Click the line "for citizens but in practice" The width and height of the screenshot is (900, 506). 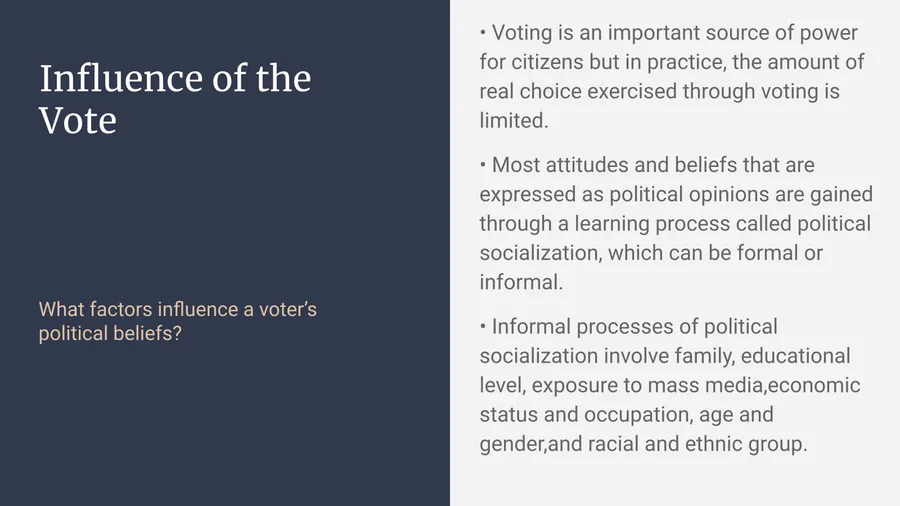pyautogui.click(x=601, y=62)
